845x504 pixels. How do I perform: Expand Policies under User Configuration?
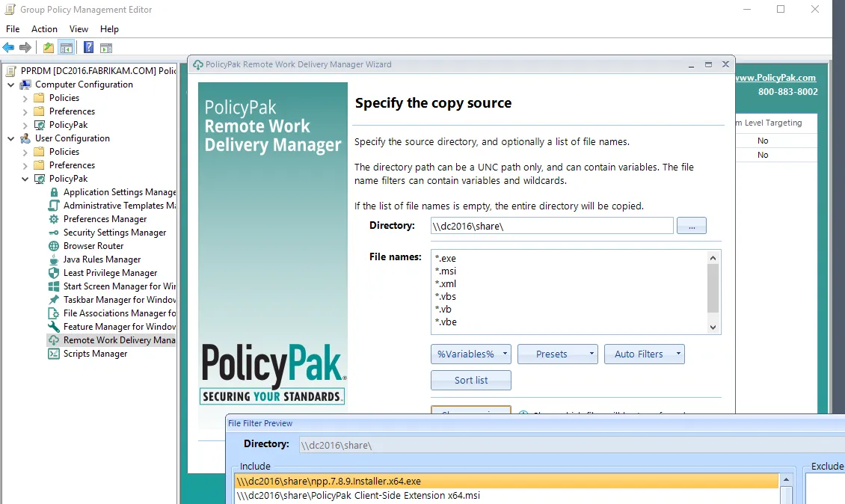pyautogui.click(x=25, y=152)
